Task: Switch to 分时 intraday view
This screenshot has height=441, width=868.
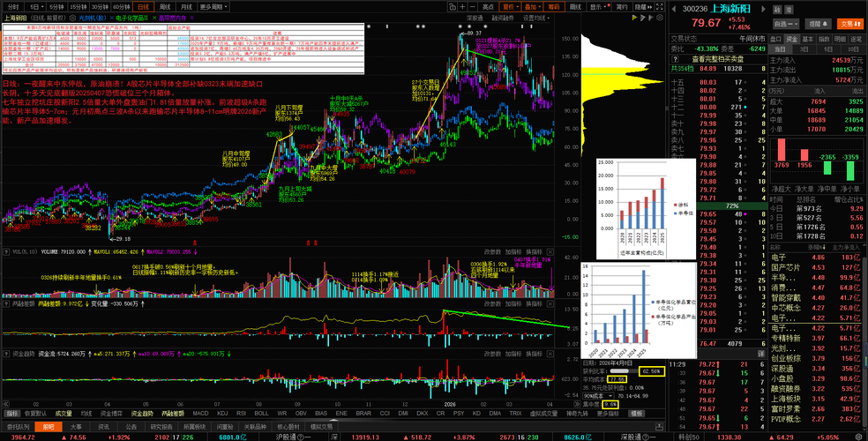Action: pyautogui.click(x=12, y=7)
